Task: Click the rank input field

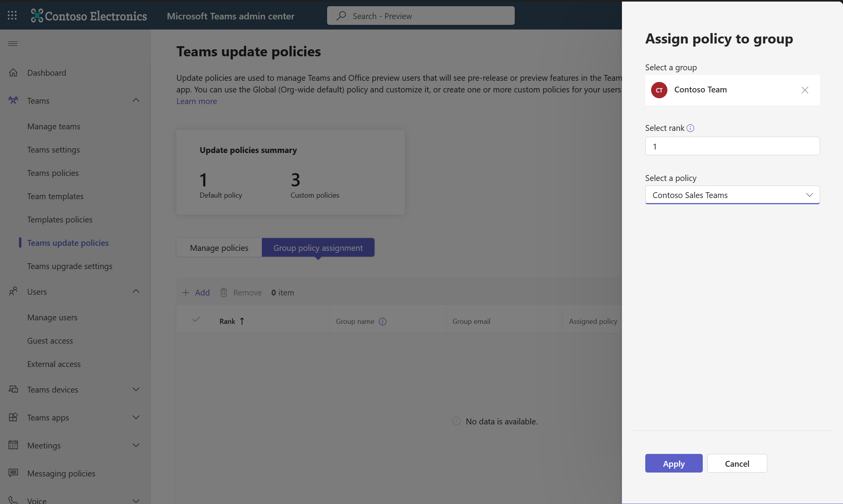Action: [733, 146]
